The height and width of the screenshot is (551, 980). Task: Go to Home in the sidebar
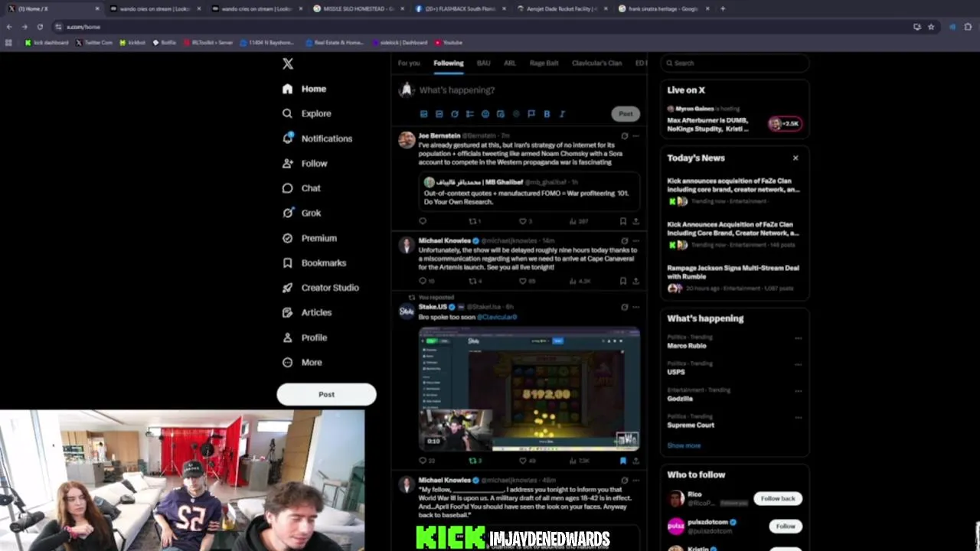(305, 89)
